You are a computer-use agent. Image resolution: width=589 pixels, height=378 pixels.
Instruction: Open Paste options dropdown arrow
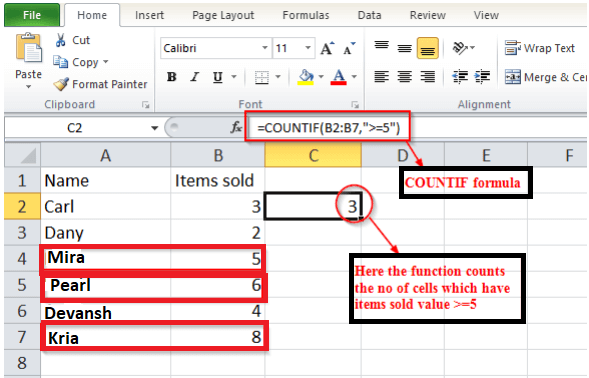[29, 87]
